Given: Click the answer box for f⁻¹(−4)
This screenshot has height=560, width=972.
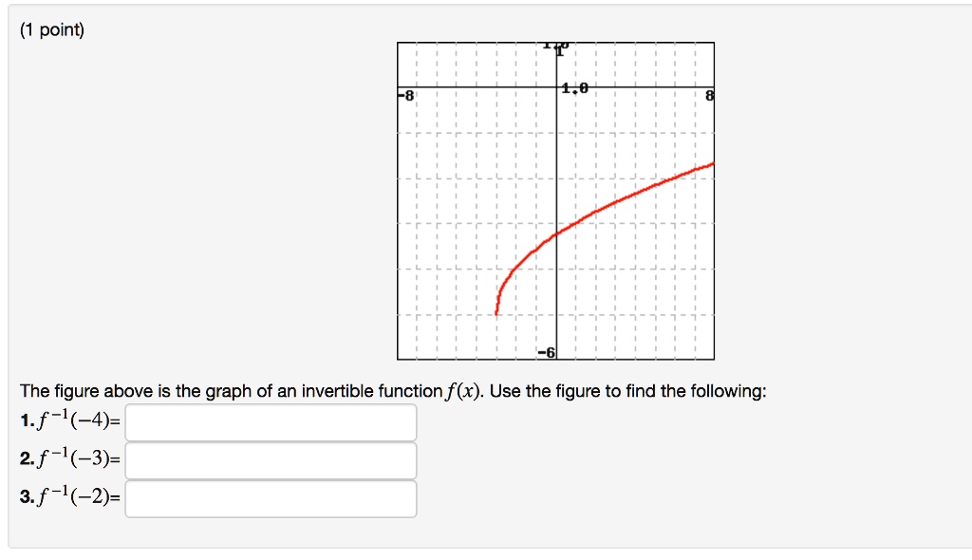Looking at the screenshot, I should pos(271,422).
